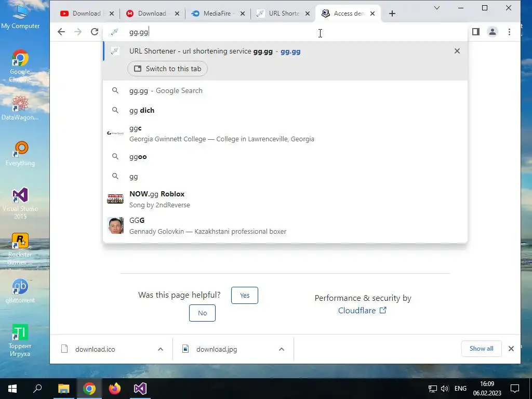Click address bar containing gg.gg
This screenshot has width=532, height=399.
point(285,32)
